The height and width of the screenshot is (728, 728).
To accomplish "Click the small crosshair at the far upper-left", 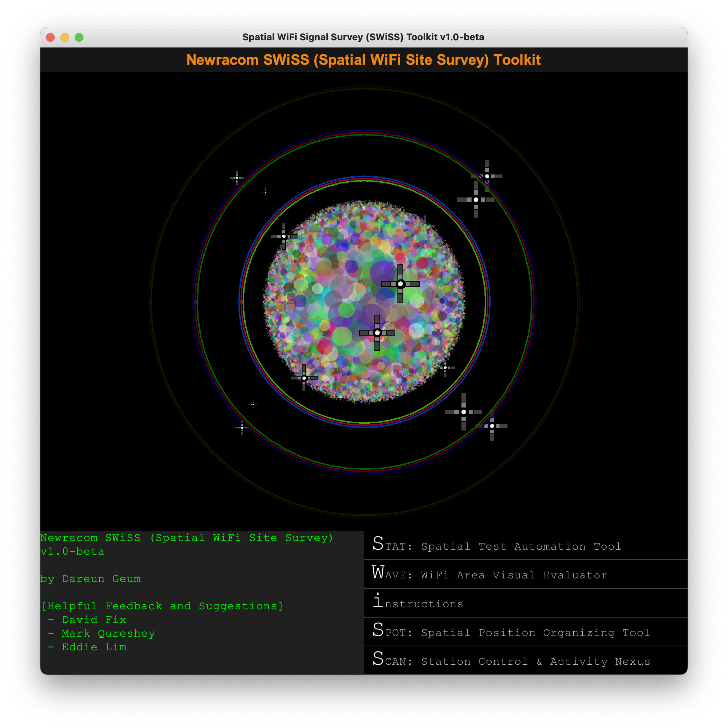I will coord(237,178).
